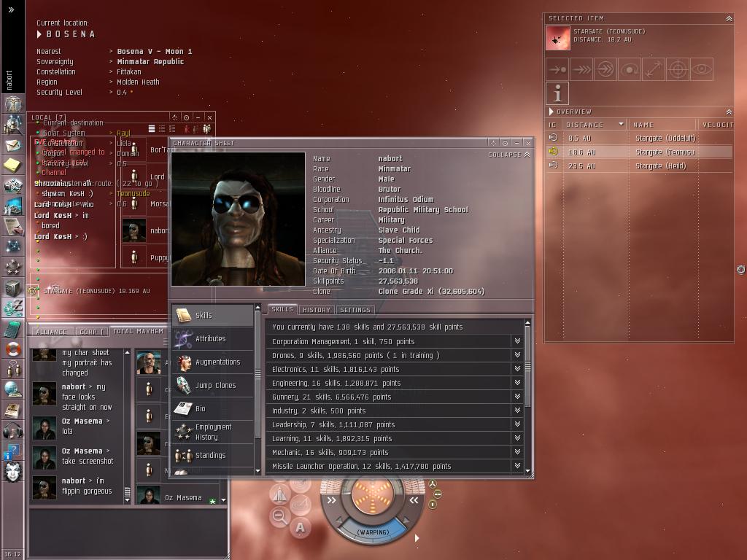Click the Keep at Range icon in Selected Item
This screenshot has height=560, width=747.
pyautogui.click(x=653, y=69)
